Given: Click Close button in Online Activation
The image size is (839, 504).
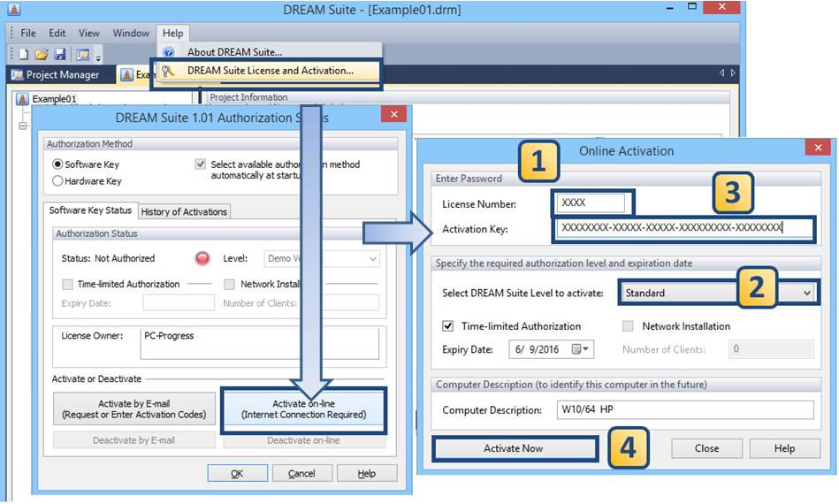Looking at the screenshot, I should click(x=707, y=448).
